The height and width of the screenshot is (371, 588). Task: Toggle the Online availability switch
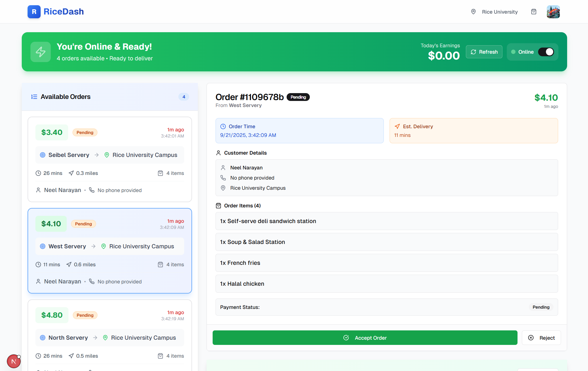(x=546, y=52)
